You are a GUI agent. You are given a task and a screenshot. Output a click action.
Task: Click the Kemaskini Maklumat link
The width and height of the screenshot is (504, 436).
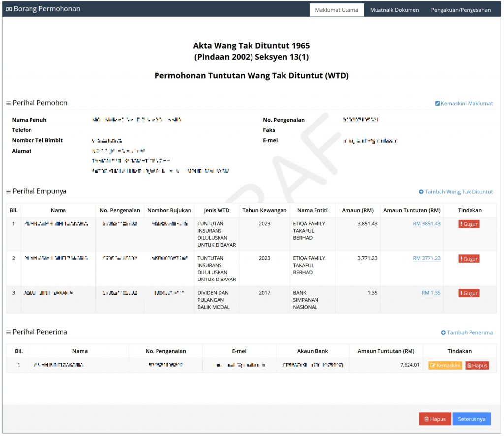pos(464,103)
